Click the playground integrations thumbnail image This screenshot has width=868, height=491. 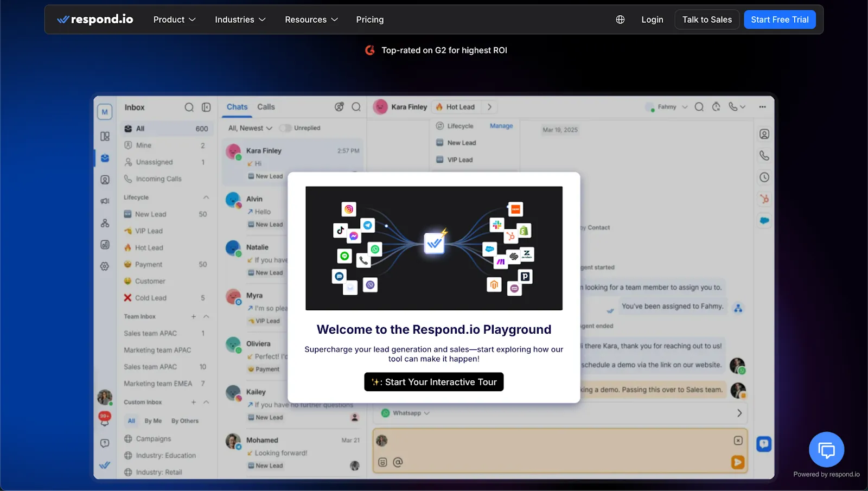tap(434, 248)
